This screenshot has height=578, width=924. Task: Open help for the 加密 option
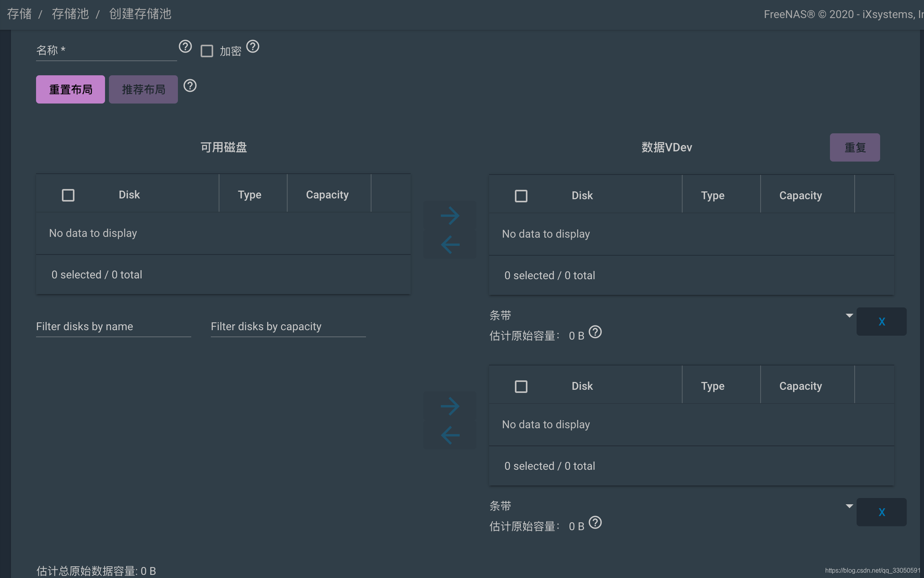tap(253, 47)
